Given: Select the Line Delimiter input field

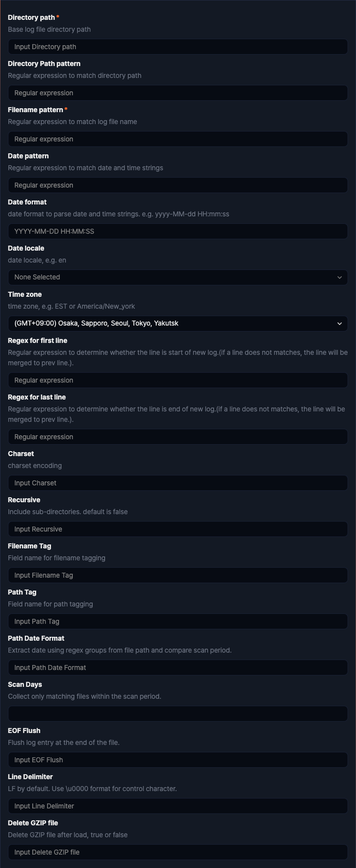Looking at the screenshot, I should (x=178, y=805).
